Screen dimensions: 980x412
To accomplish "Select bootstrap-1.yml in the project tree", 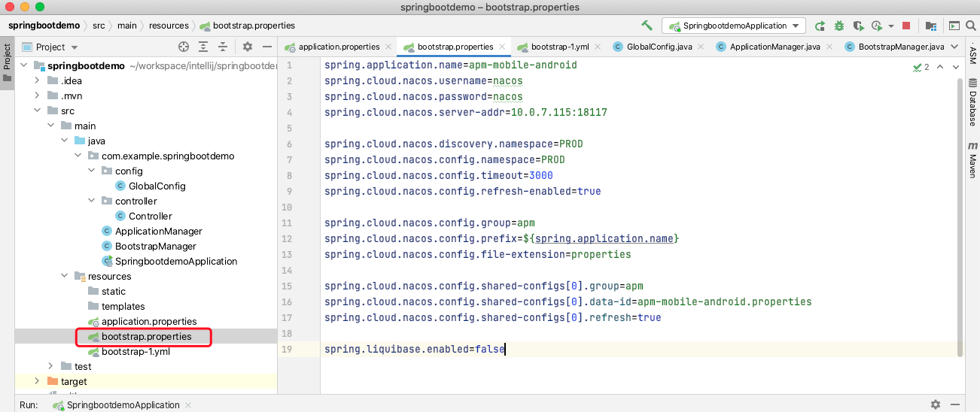I will click(129, 351).
